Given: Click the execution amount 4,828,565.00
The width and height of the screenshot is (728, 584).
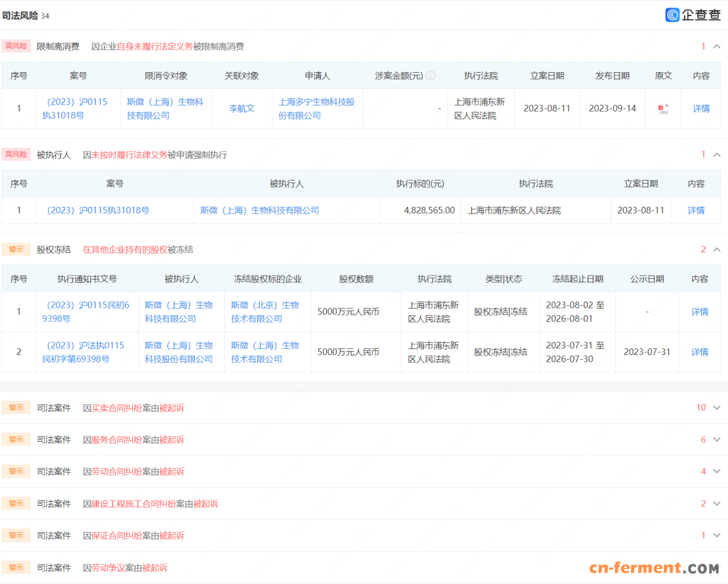Looking at the screenshot, I should (x=429, y=211).
